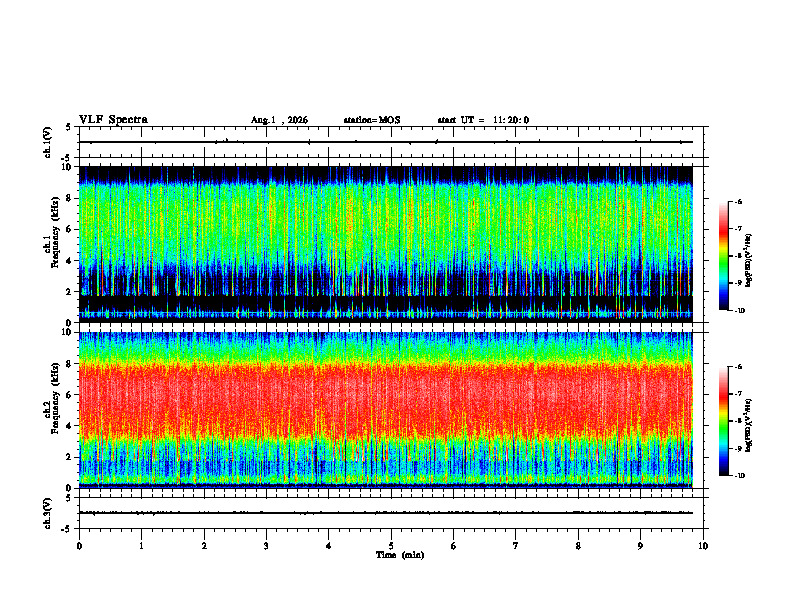Select the ch.2 colorbar "log(PSD)" unit label
Screen dimensions: 792x612
[x=749, y=425]
